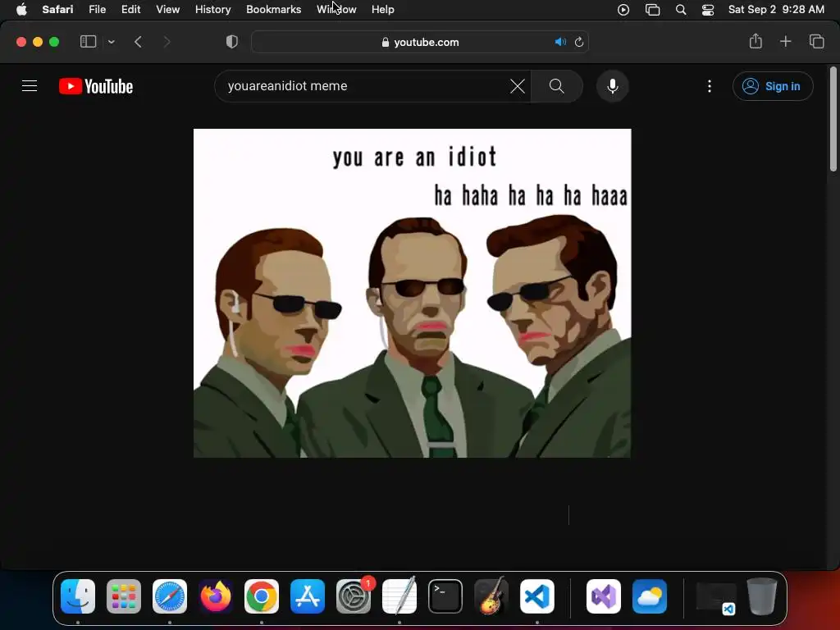
Task: Open the File menu
Action: coord(97,9)
